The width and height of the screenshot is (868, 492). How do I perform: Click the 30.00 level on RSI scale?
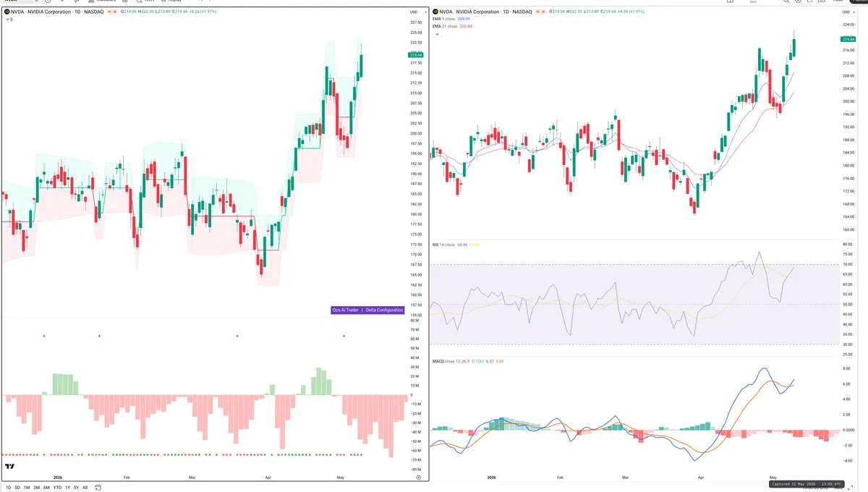[x=848, y=344]
